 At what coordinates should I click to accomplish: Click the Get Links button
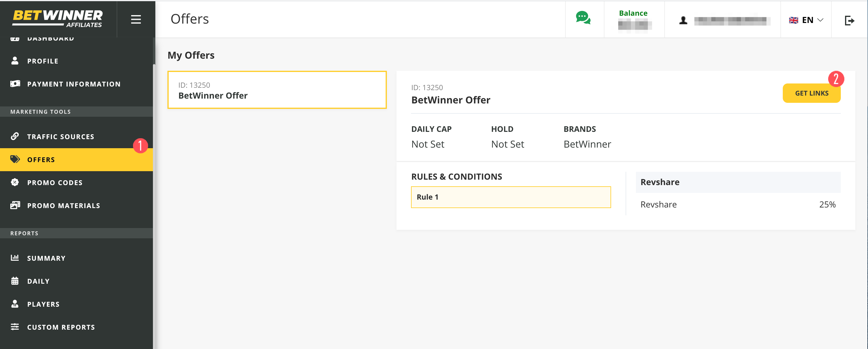point(811,93)
